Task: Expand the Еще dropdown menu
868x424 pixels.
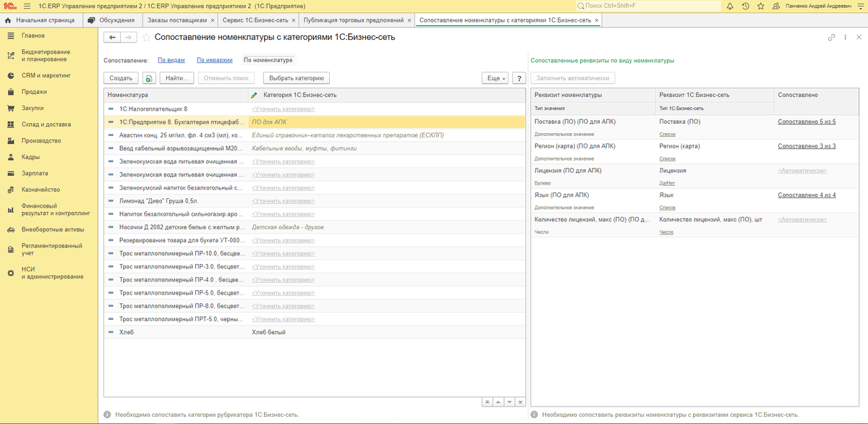Action: (495, 78)
